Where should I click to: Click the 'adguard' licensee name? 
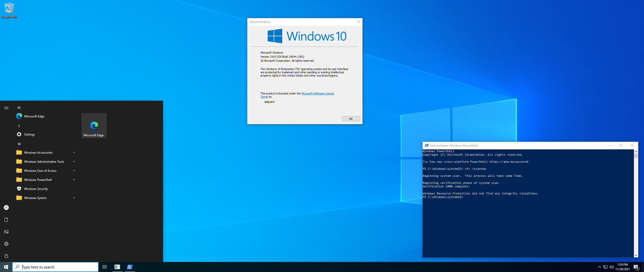[x=269, y=102]
